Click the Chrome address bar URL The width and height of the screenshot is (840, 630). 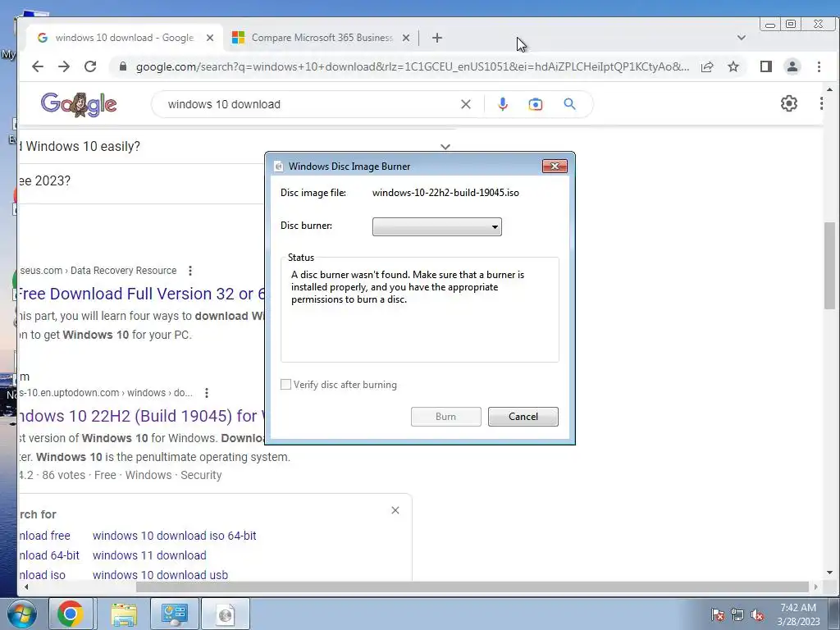(x=413, y=67)
